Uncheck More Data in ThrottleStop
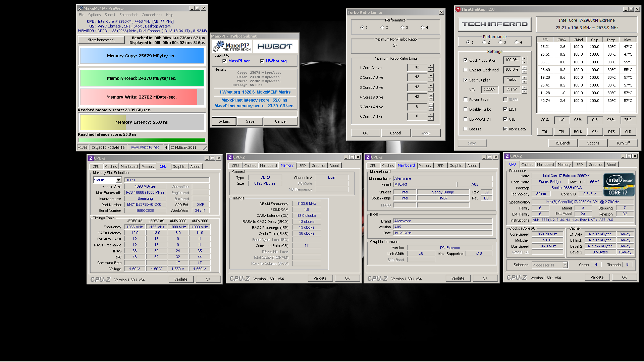The height and width of the screenshot is (362, 644). [x=505, y=129]
